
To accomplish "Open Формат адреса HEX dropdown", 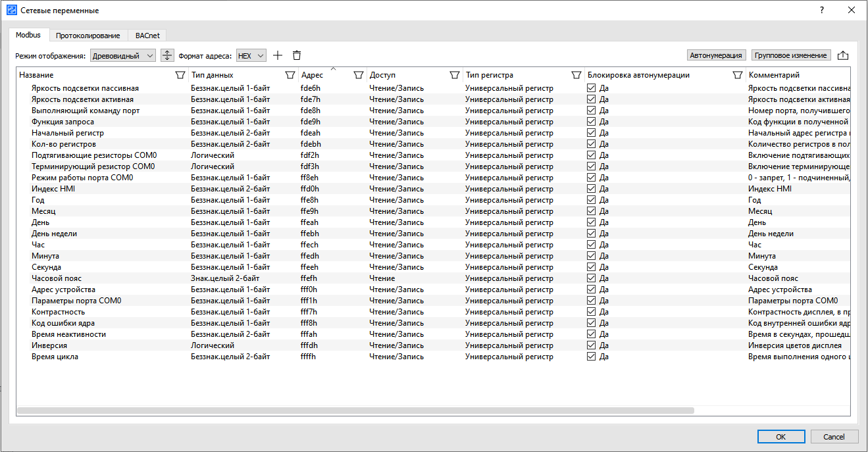I will pos(251,56).
